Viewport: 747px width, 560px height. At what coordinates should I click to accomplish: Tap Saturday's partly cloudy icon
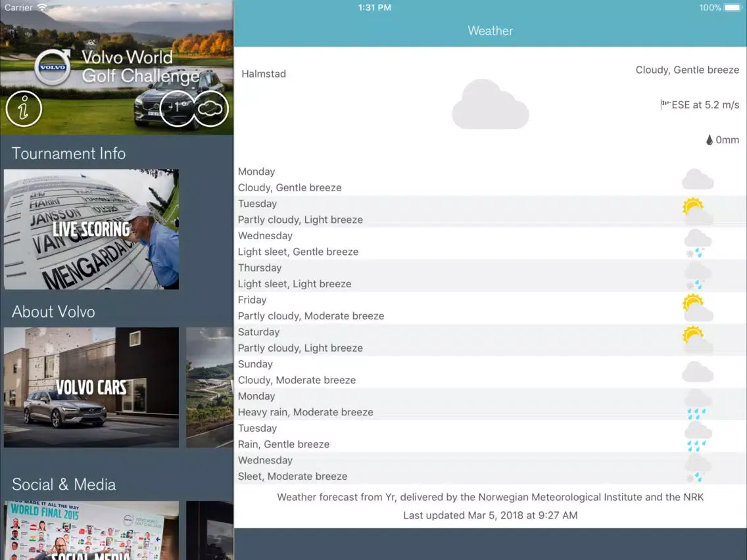point(698,340)
